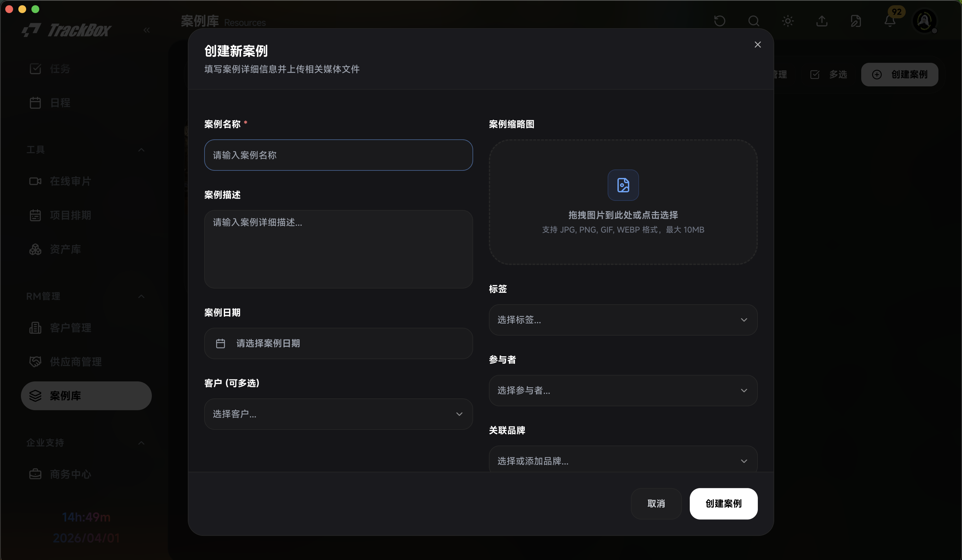The image size is (962, 560).
Task: Click the white 创建案例 submit button
Action: coord(723,503)
